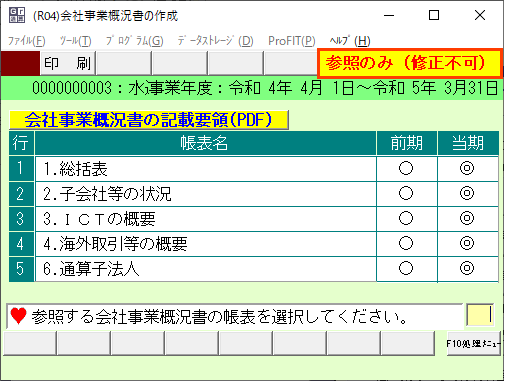This screenshot has width=505, height=381.
Task: Close the 会社事業概況書の作成 window
Action: (x=480, y=15)
